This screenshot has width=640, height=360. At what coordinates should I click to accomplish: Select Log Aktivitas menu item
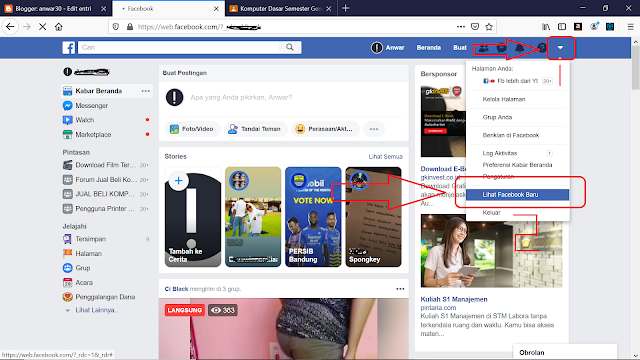click(x=500, y=153)
